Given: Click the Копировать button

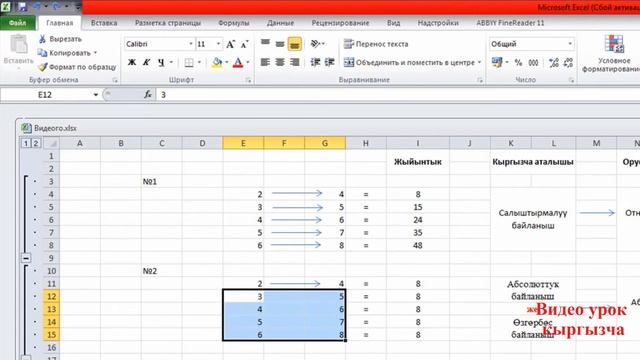Looking at the screenshot, I should point(64,53).
